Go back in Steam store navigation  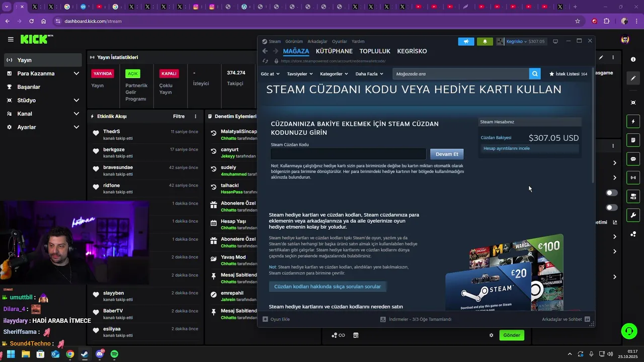click(265, 51)
